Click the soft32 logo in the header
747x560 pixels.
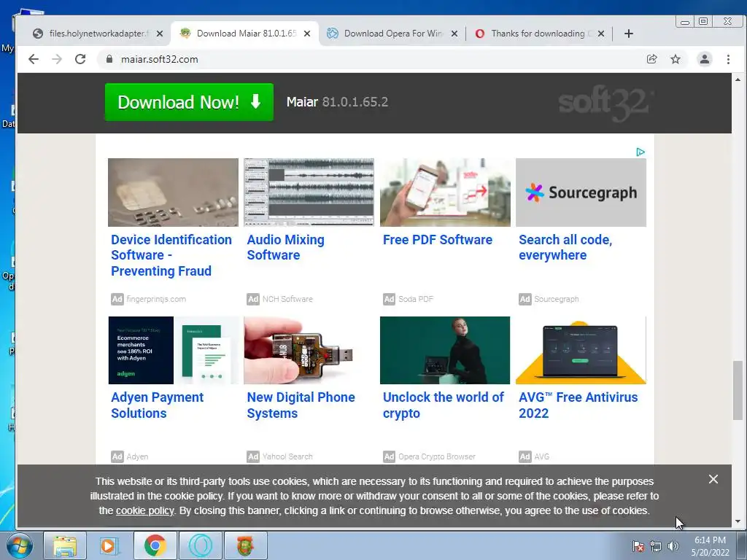[x=605, y=102]
